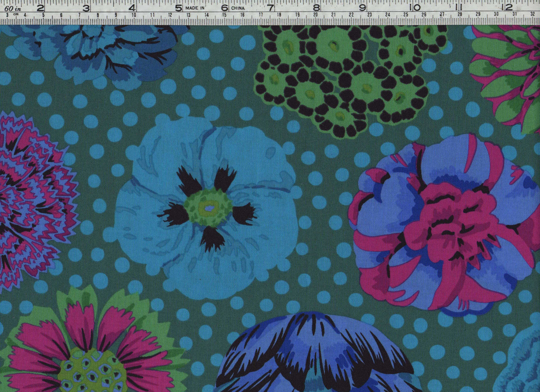Click the centimeter mark 10
The image size is (540, 392).
click(133, 15)
